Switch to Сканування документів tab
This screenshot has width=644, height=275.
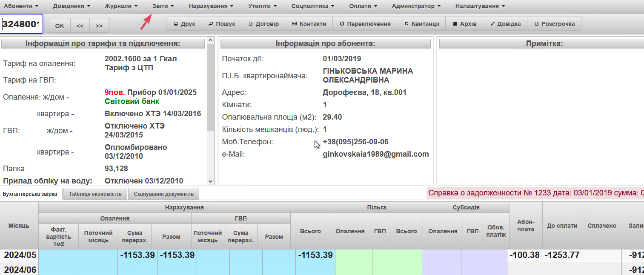coord(163,194)
